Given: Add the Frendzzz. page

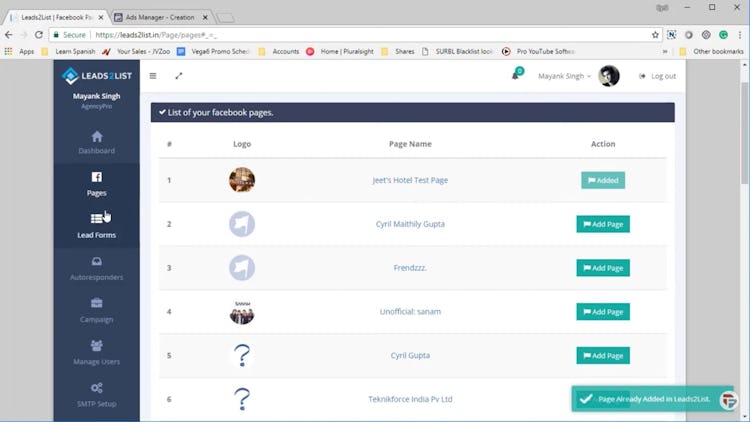Looking at the screenshot, I should (x=603, y=268).
